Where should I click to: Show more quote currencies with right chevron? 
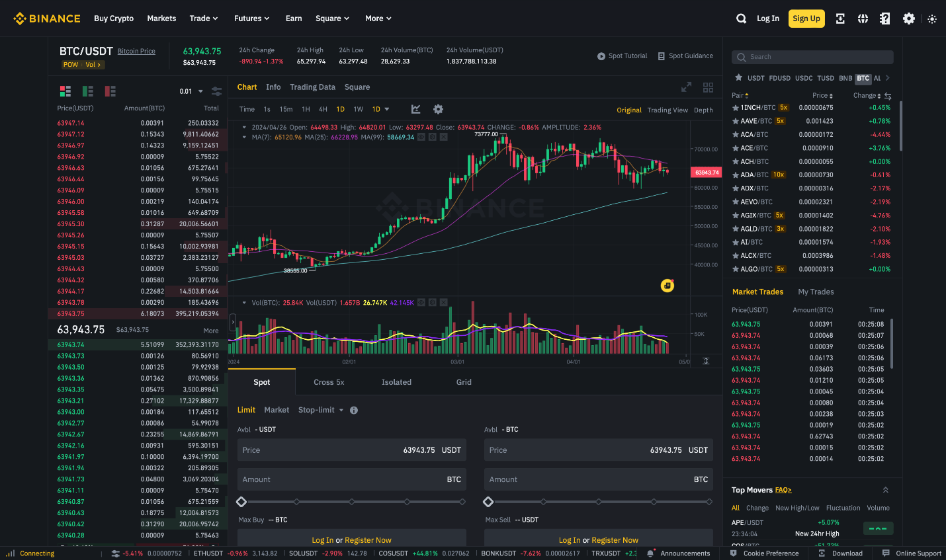(x=888, y=78)
